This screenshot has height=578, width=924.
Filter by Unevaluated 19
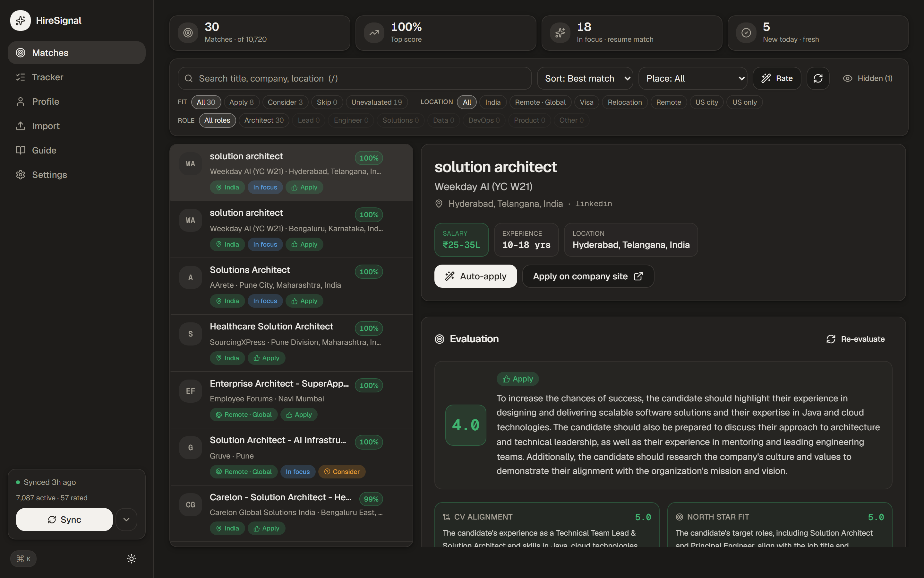(x=376, y=102)
